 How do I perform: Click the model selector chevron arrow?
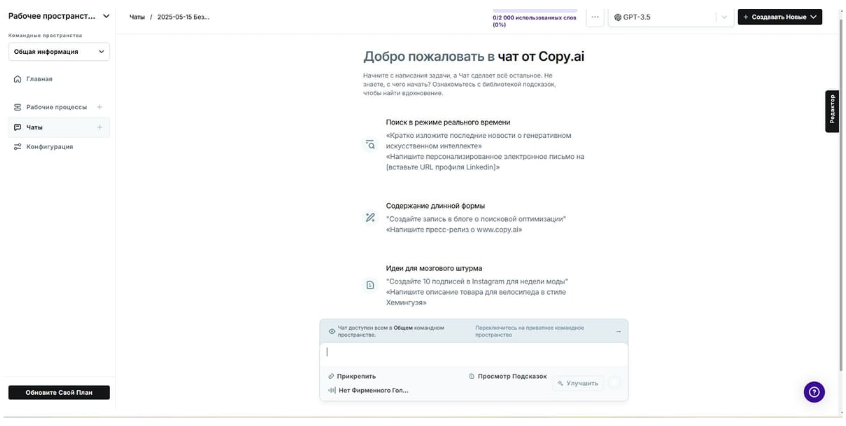coord(724,17)
